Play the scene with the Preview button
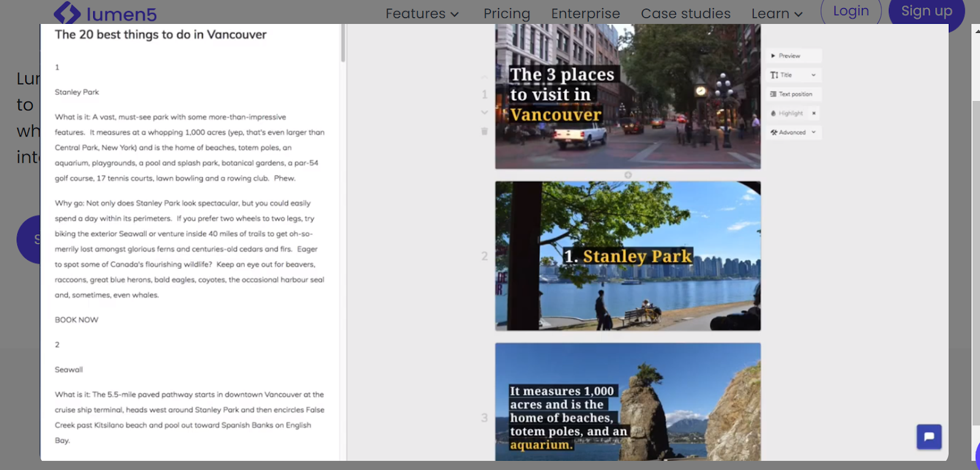This screenshot has width=980, height=470. (x=793, y=56)
